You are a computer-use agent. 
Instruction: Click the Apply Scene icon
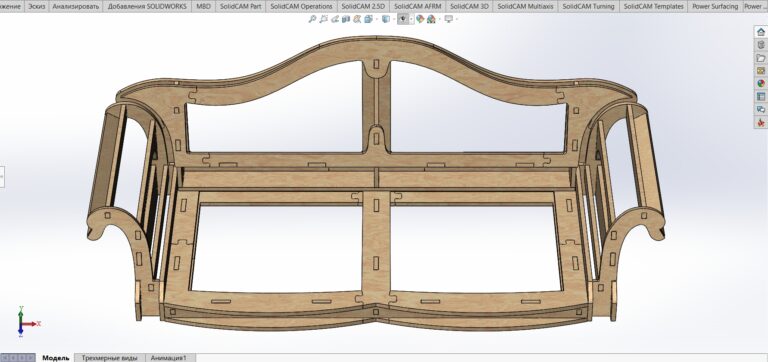click(431, 19)
